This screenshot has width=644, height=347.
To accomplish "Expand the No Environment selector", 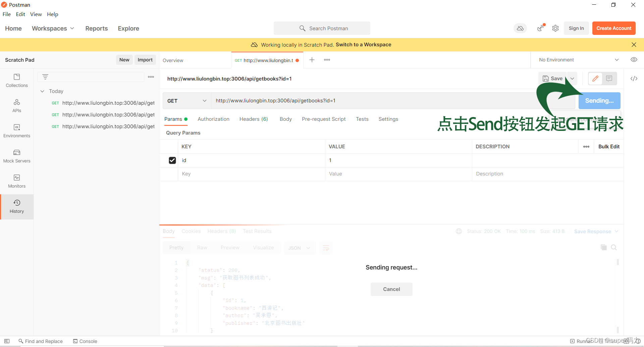I will coord(579,60).
